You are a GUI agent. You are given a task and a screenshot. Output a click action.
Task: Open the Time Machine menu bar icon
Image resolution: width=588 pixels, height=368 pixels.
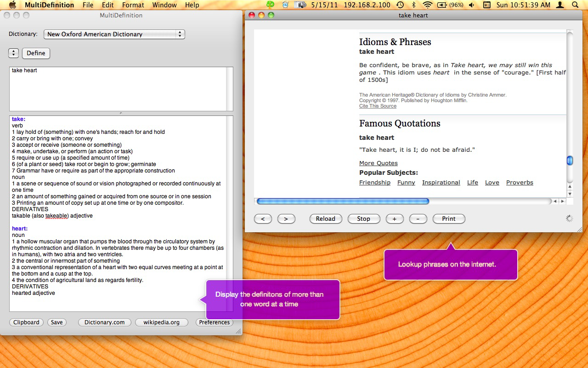[400, 5]
